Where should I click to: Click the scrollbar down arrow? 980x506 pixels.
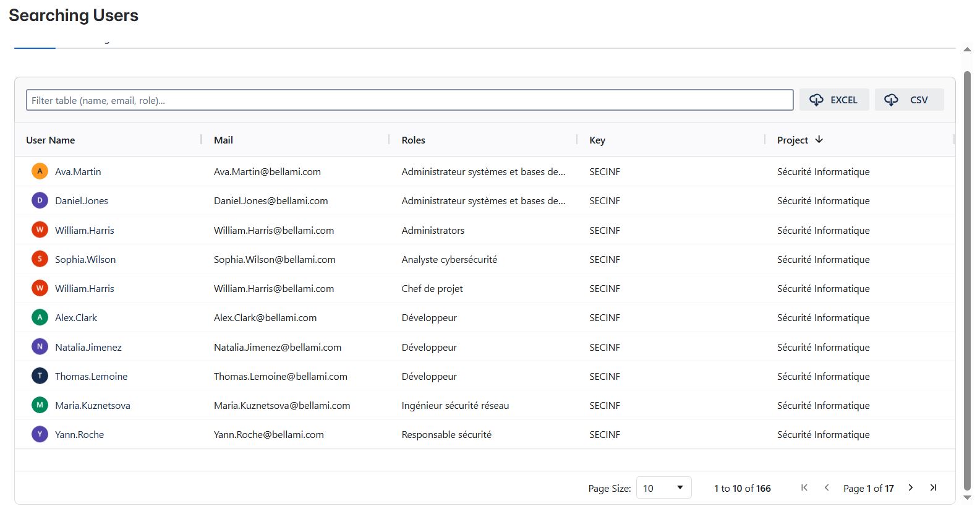click(x=968, y=498)
